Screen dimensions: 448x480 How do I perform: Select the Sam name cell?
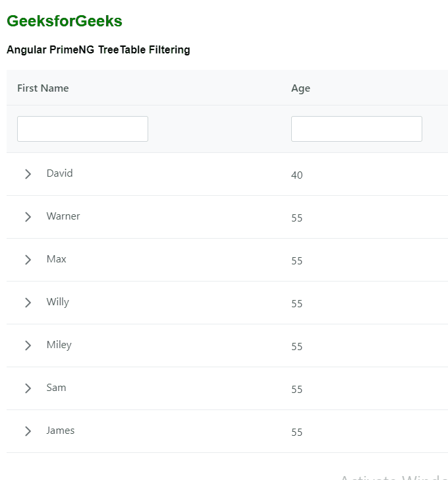56,388
